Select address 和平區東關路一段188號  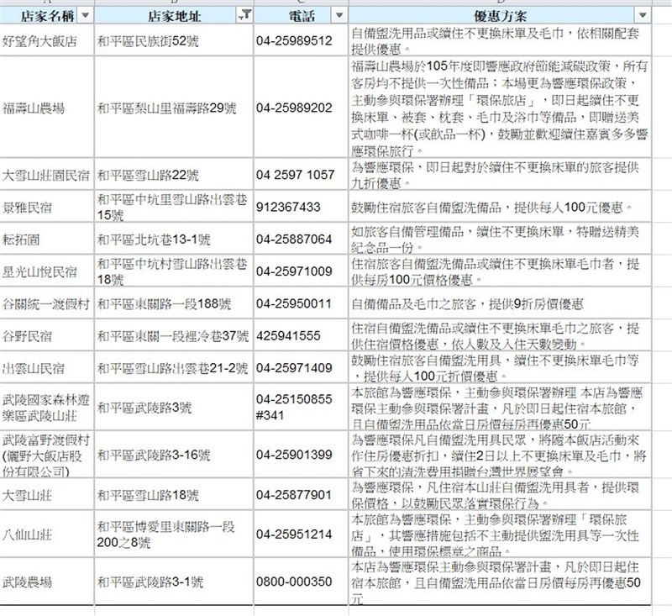click(174, 303)
